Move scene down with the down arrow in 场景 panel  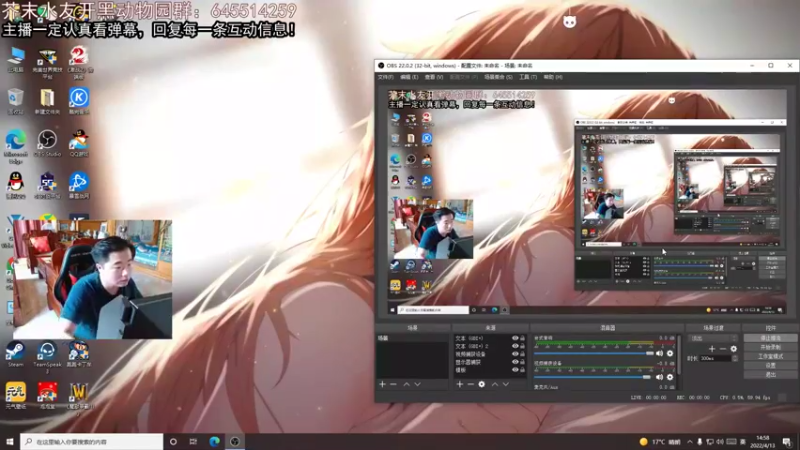(x=417, y=384)
